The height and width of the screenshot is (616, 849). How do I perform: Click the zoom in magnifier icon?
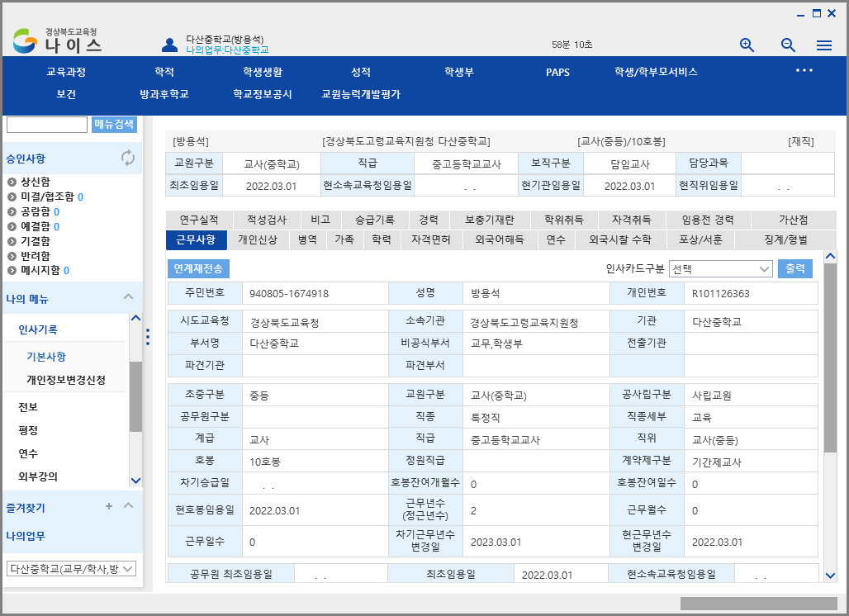point(747,45)
